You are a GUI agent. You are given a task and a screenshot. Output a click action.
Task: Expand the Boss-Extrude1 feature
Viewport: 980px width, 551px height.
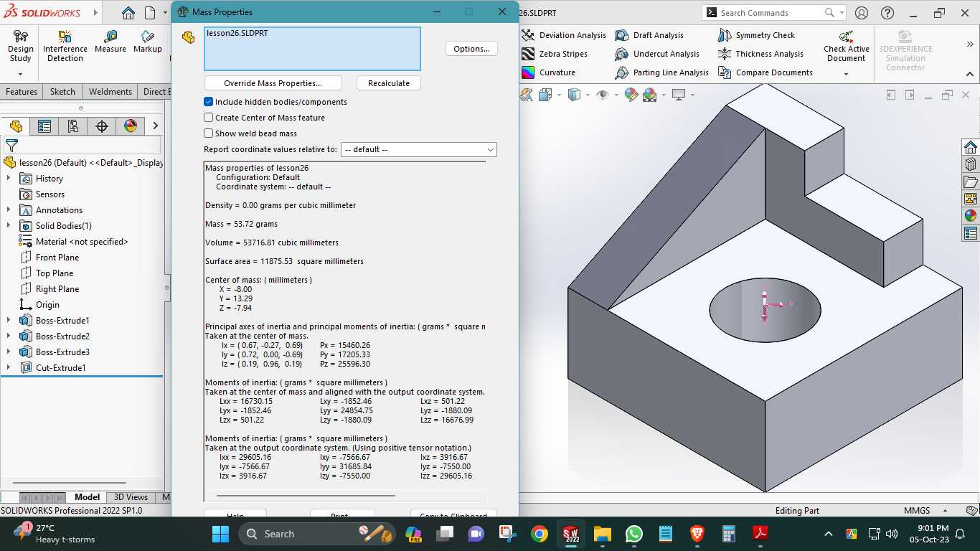9,321
